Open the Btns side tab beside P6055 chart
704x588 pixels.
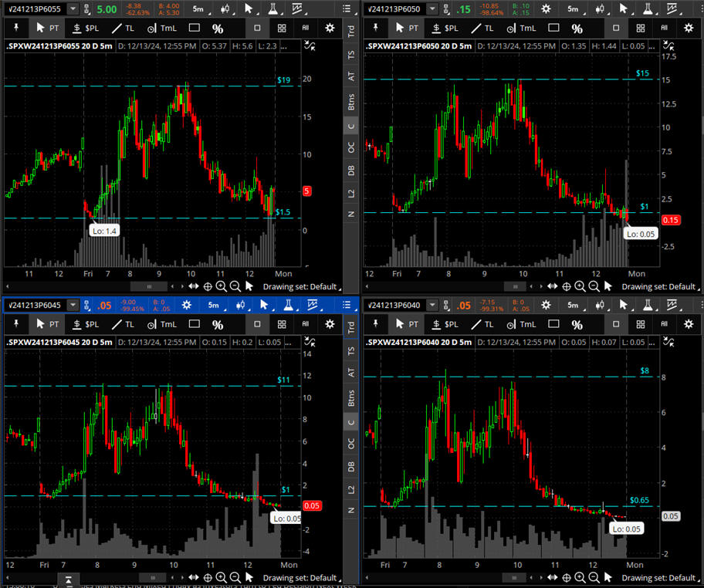pos(351,102)
